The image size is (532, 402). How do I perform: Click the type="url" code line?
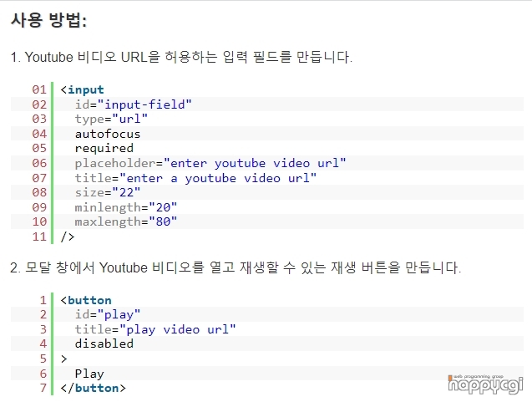pos(111,119)
